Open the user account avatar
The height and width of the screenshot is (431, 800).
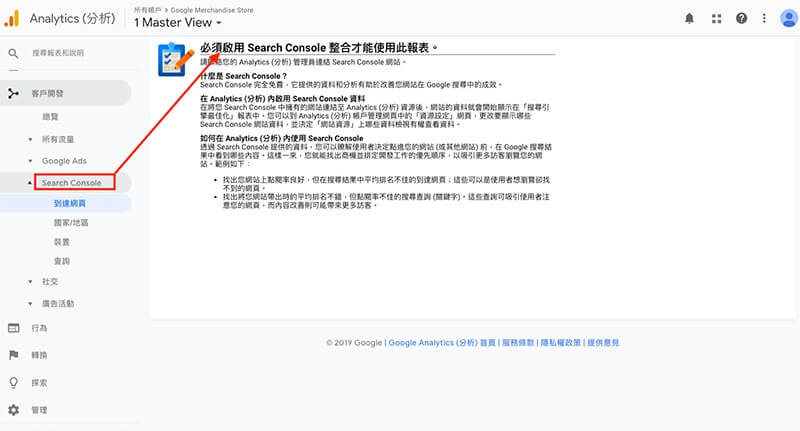point(789,18)
